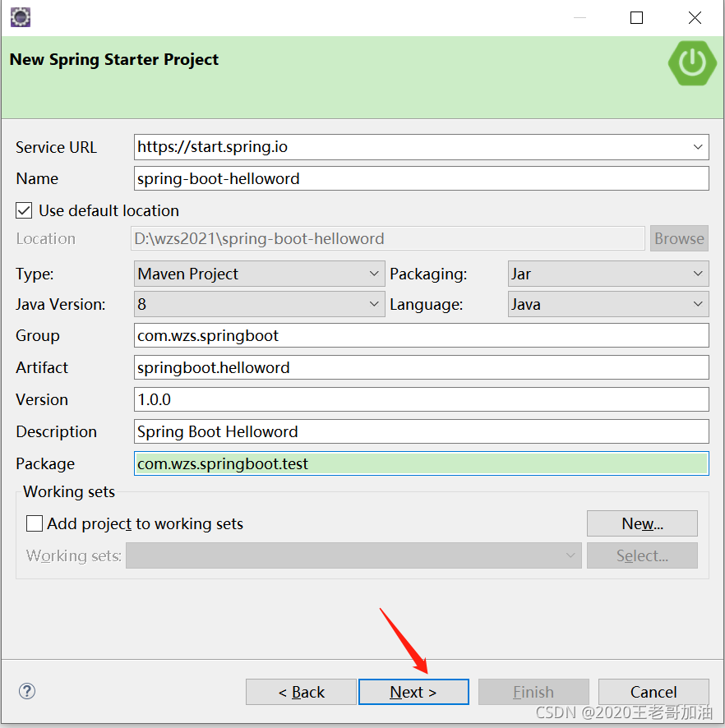The height and width of the screenshot is (728, 725).
Task: Click the Java Version: label
Action: 60,305
